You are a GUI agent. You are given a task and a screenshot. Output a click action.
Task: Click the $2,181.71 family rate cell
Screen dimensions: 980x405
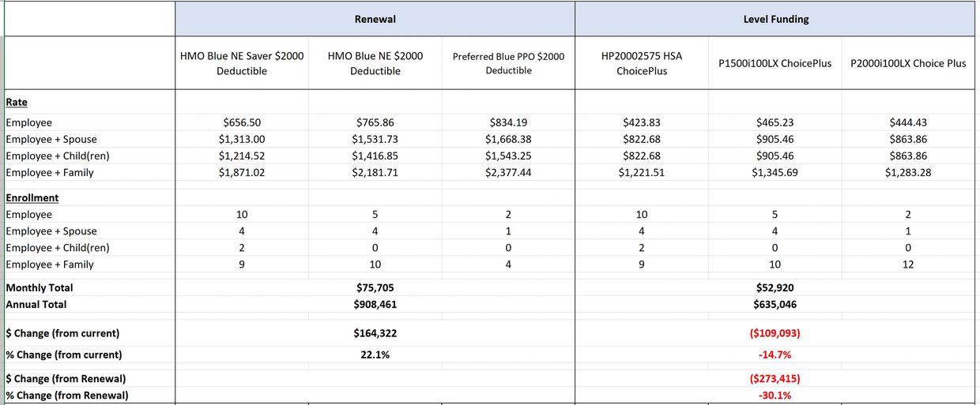click(375, 172)
